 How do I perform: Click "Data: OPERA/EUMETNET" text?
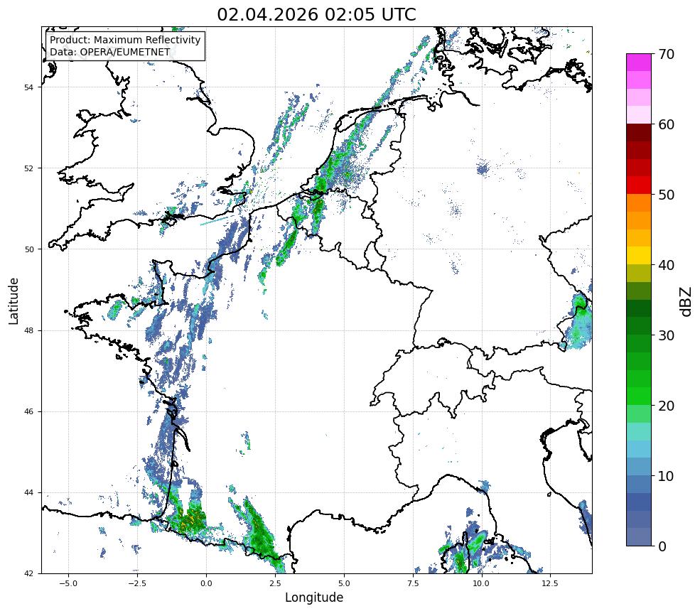[x=110, y=52]
